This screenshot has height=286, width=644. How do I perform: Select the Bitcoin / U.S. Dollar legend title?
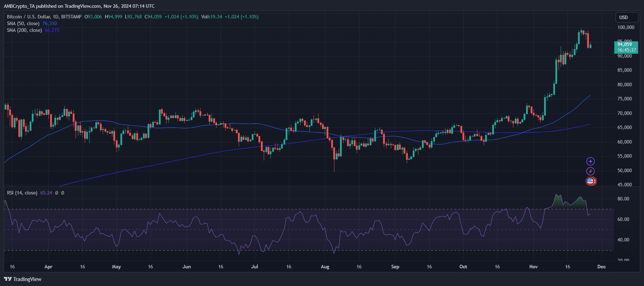point(44,17)
